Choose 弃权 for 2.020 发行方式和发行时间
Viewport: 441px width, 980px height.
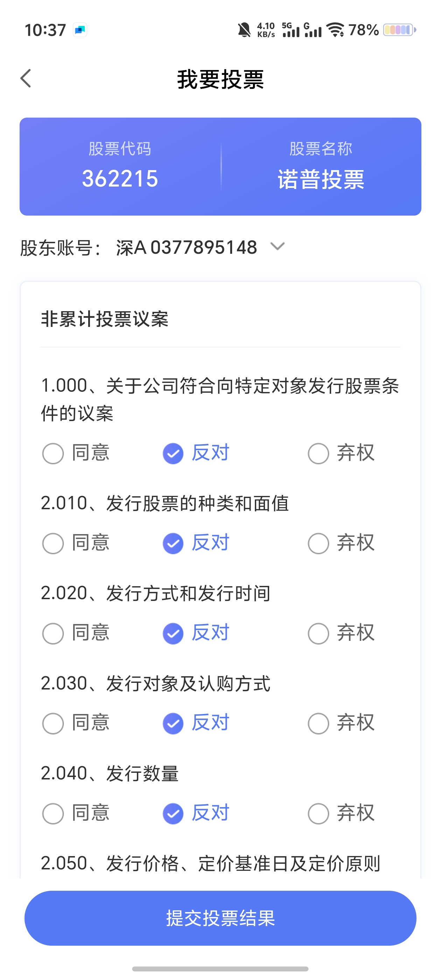pos(318,633)
